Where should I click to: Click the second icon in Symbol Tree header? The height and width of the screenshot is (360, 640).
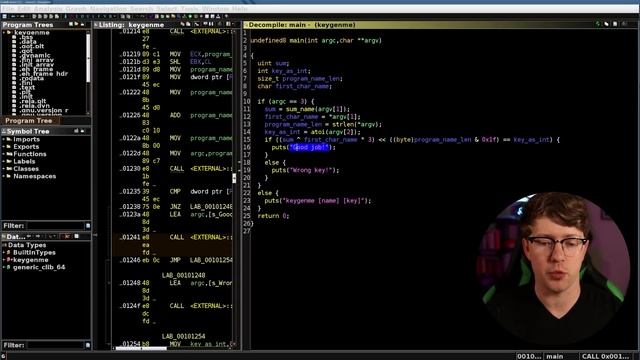pos(82,131)
